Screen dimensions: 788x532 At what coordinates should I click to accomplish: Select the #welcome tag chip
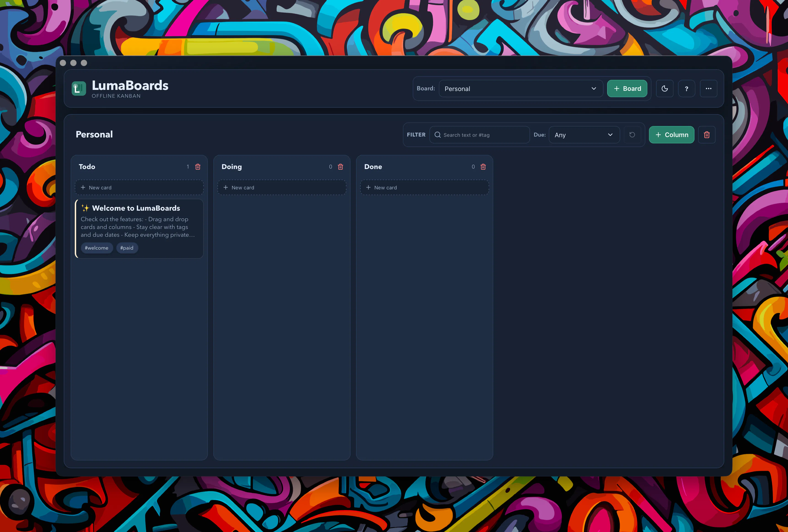tap(97, 248)
